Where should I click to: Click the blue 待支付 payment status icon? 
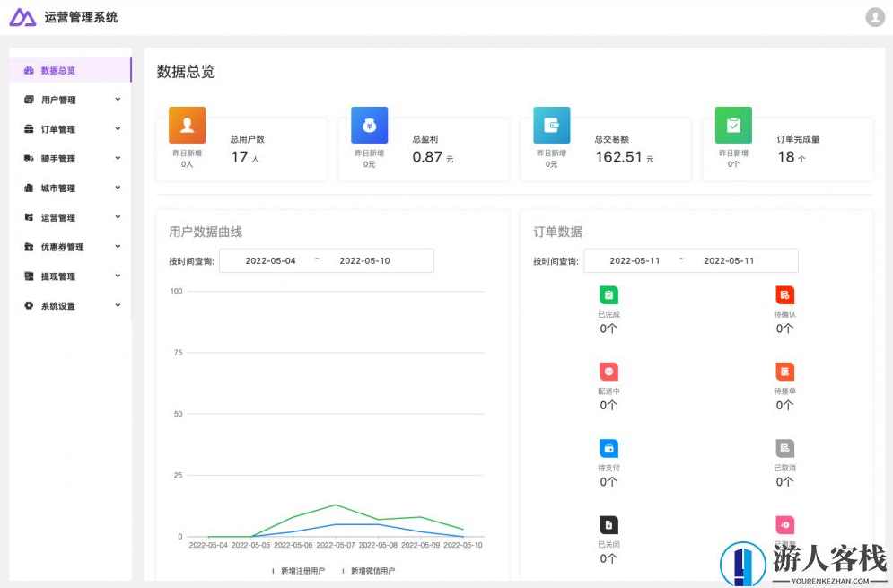[x=608, y=447]
